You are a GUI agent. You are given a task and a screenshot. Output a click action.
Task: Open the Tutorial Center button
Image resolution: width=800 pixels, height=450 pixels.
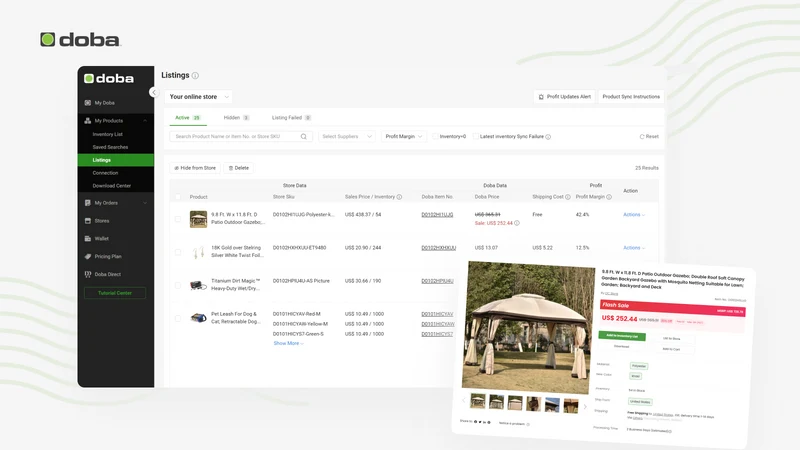[x=115, y=293]
